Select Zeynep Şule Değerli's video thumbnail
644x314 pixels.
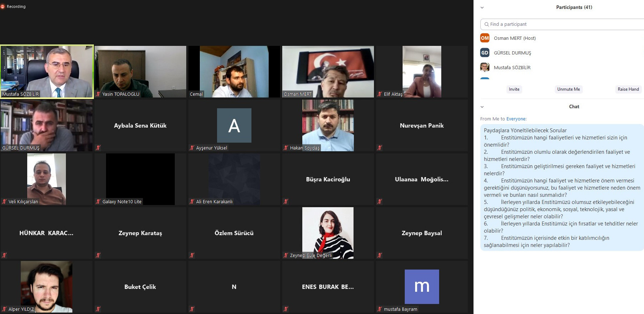pos(328,233)
